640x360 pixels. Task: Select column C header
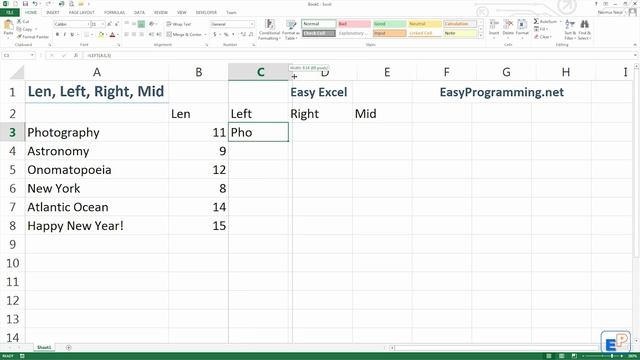[x=260, y=72]
